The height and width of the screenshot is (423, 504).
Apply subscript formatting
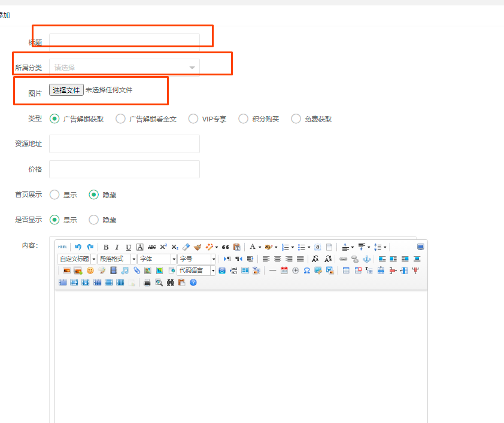[175, 247]
